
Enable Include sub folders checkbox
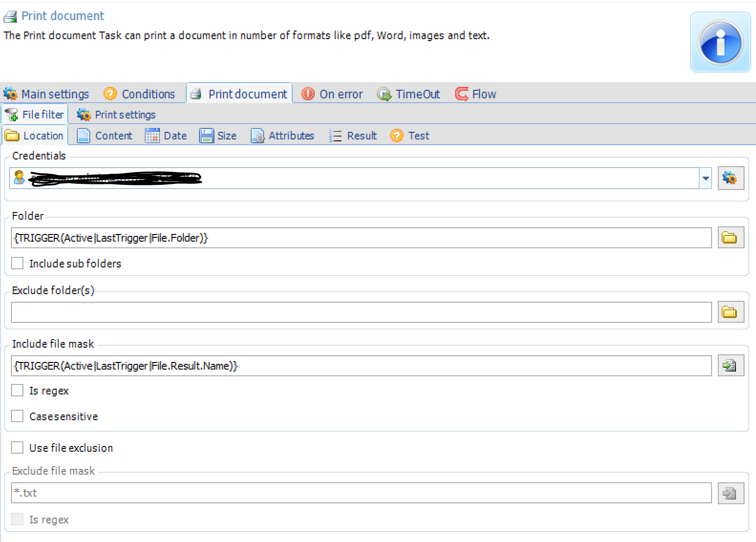[x=18, y=263]
